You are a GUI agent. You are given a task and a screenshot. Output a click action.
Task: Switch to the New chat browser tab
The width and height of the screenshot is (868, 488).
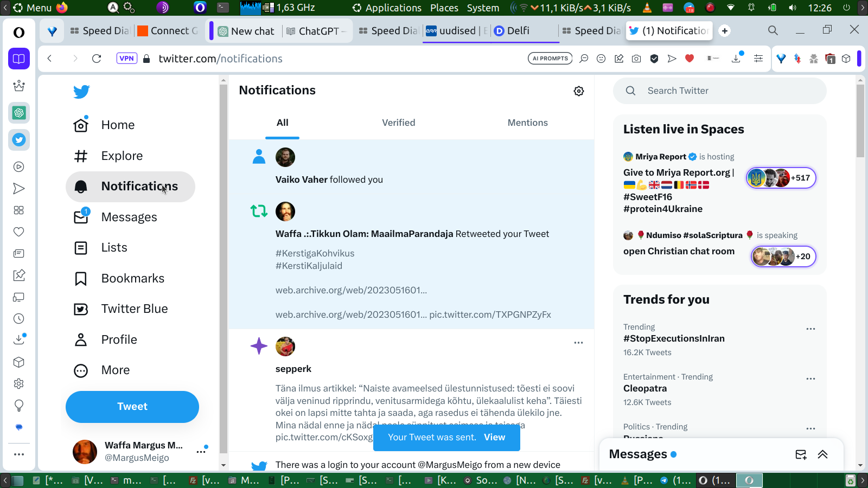click(246, 31)
